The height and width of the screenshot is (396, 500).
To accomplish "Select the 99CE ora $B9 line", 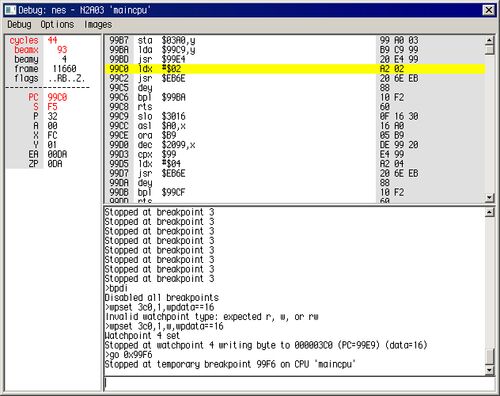I will click(x=295, y=135).
